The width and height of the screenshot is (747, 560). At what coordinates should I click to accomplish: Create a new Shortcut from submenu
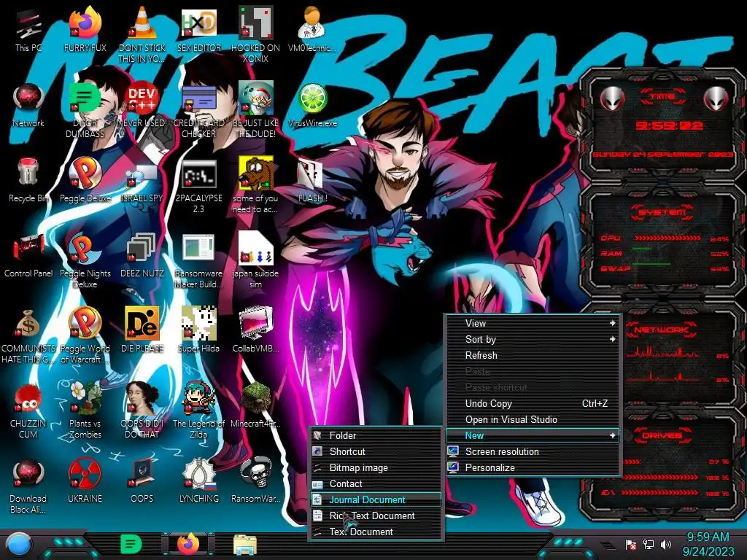click(376, 451)
